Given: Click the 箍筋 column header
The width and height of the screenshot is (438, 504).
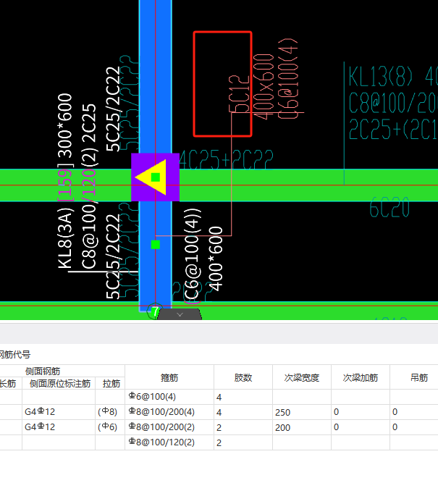Looking at the screenshot, I should [x=169, y=378].
